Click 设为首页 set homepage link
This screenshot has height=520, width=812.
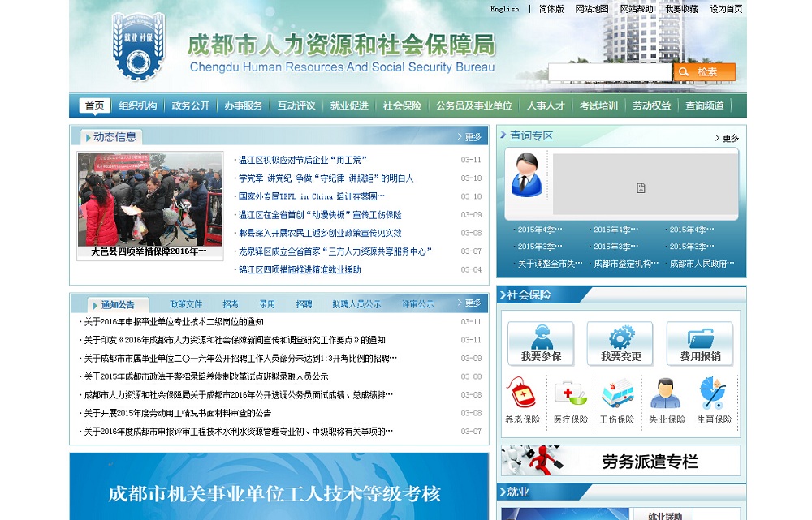[x=726, y=9]
